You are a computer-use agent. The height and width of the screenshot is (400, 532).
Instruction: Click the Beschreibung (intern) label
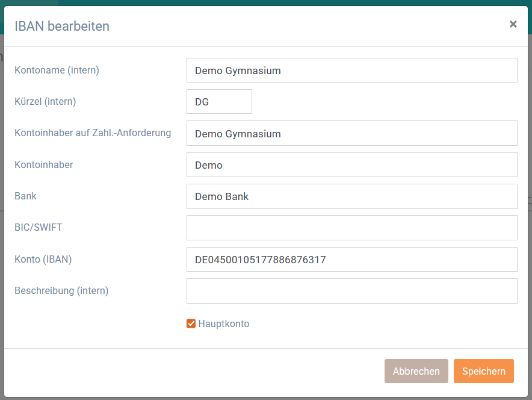61,290
